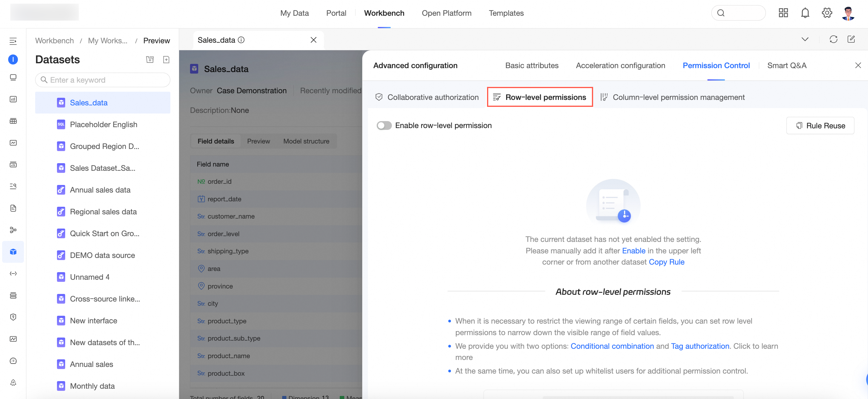Open the user avatar menu
The width and height of the screenshot is (868, 399).
pos(848,13)
